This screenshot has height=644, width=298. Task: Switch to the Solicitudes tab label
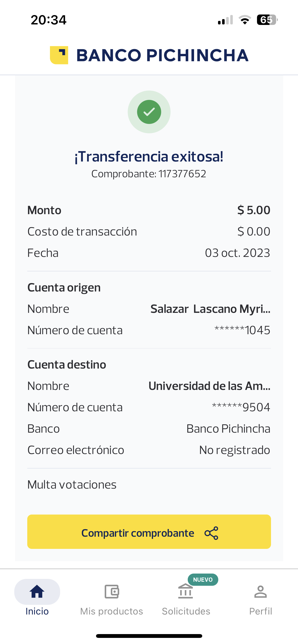click(x=186, y=611)
